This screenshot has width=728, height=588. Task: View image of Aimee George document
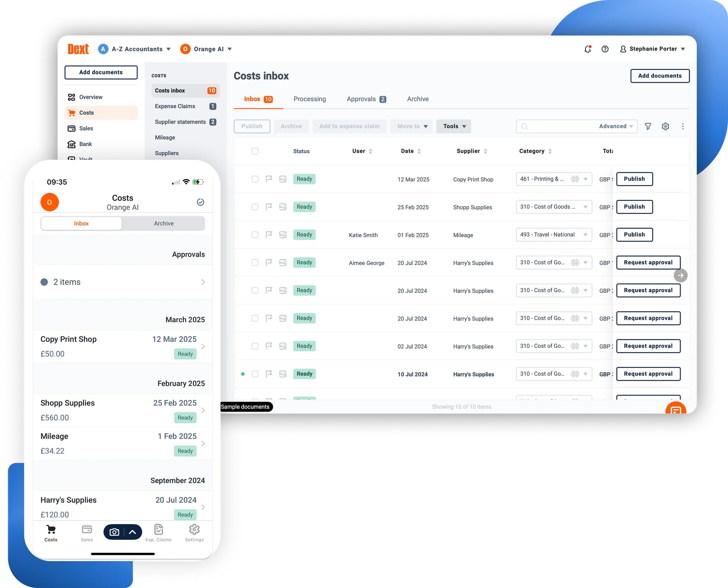pos(283,263)
